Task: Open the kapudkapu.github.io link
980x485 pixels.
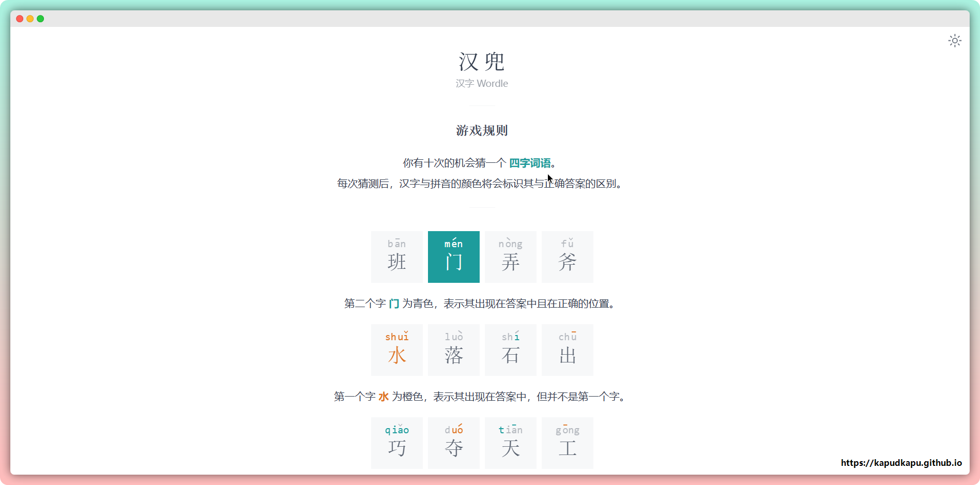Action: [901, 463]
